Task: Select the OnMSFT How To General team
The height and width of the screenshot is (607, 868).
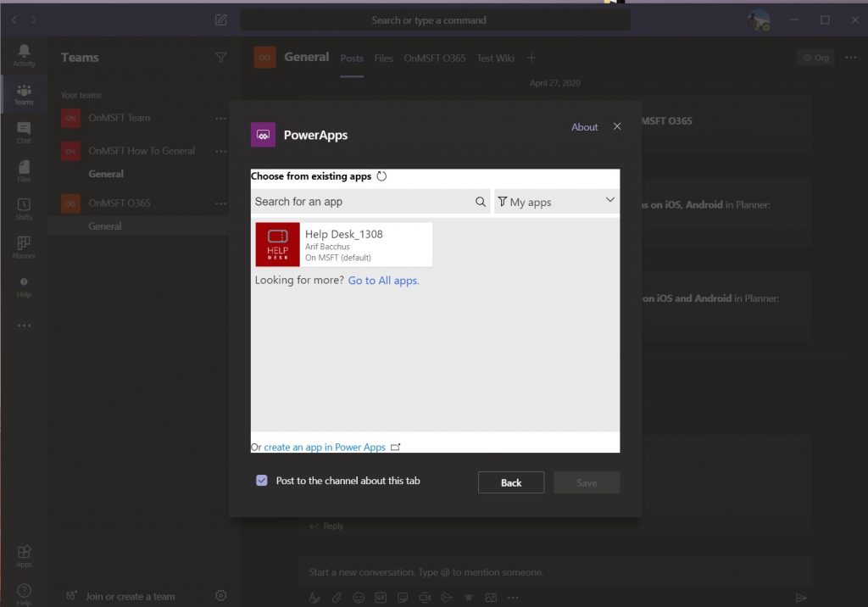Action: (142, 151)
